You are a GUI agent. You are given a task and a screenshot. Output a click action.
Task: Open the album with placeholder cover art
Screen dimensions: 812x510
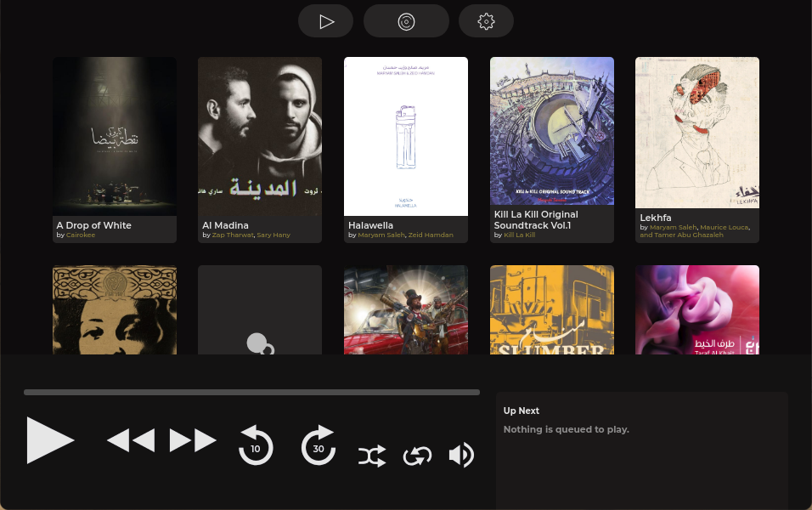[x=260, y=310]
